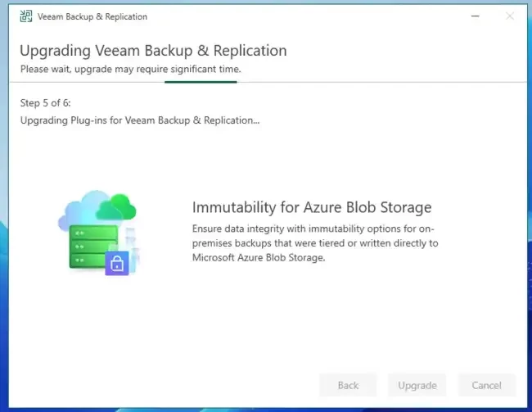532x412 pixels.
Task: Close the Veeam upgrade window
Action: coord(510,16)
